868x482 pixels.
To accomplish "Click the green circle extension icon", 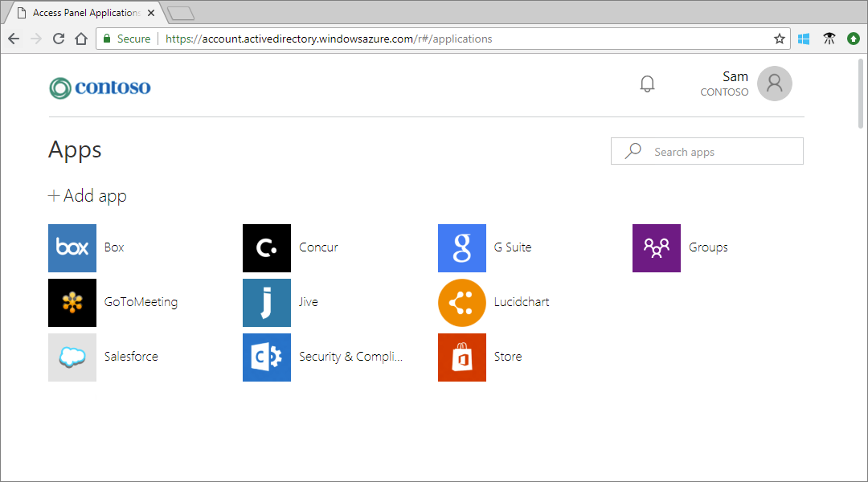I will pos(854,39).
